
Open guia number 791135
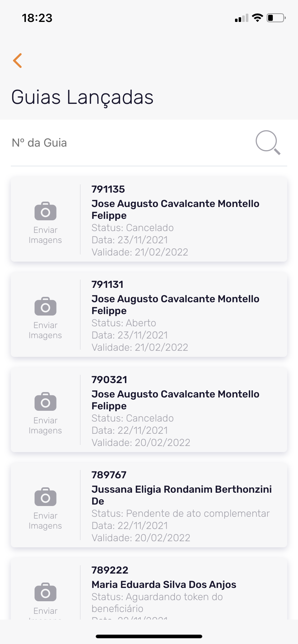point(108,189)
